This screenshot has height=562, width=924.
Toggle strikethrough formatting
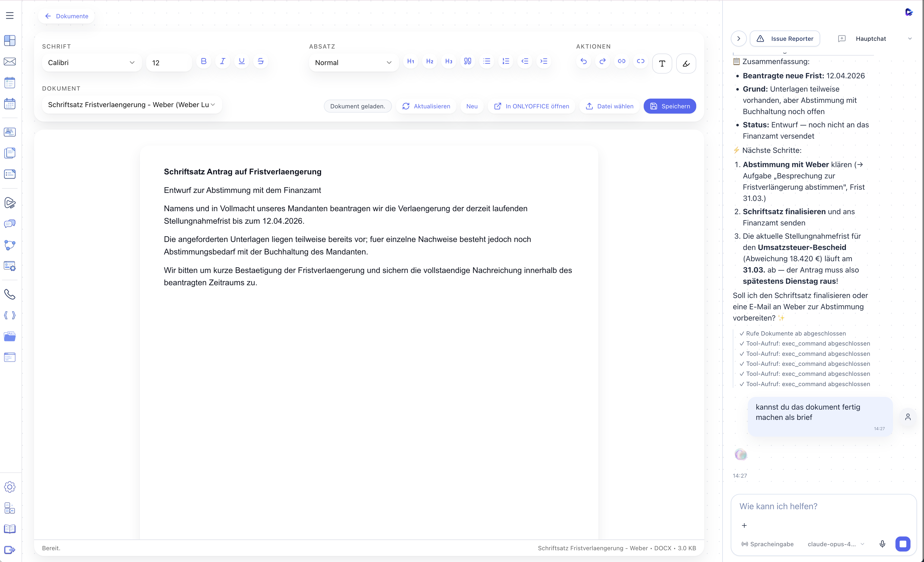(x=261, y=61)
